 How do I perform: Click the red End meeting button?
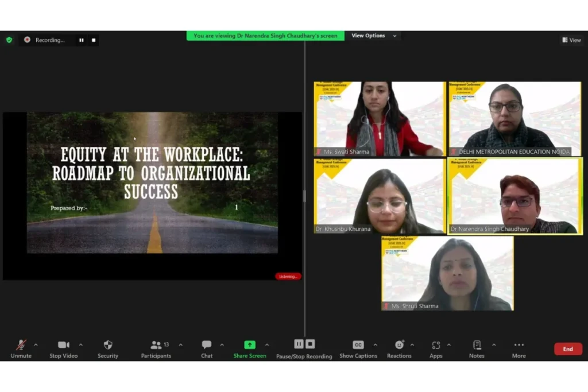(x=568, y=349)
